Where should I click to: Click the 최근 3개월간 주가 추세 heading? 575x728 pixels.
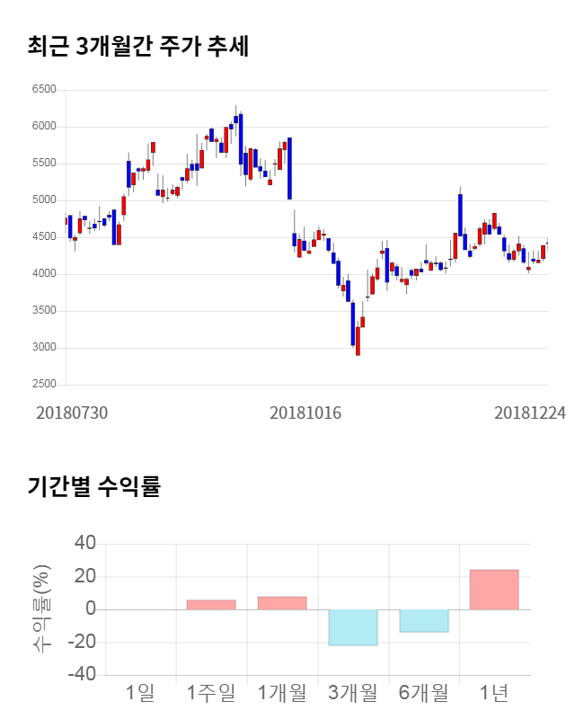[137, 46]
